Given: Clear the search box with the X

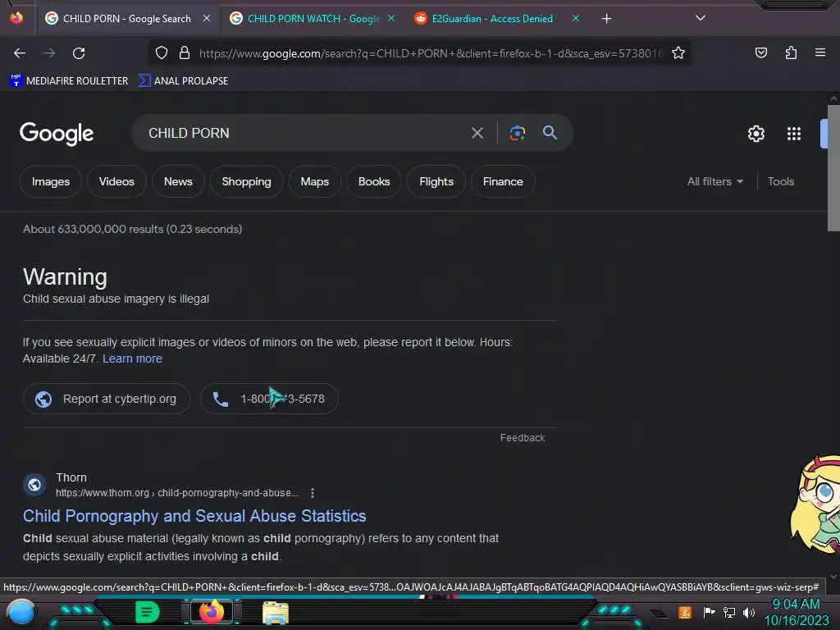Looking at the screenshot, I should (x=477, y=133).
